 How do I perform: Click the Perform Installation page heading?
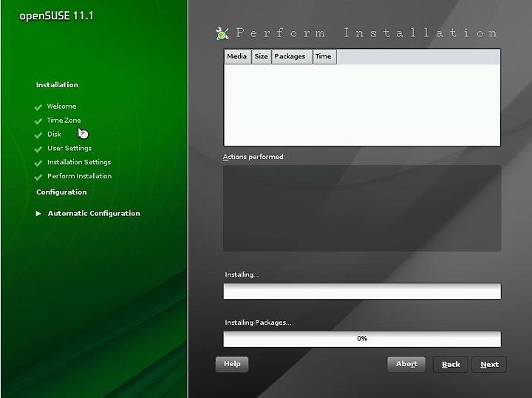366,33
